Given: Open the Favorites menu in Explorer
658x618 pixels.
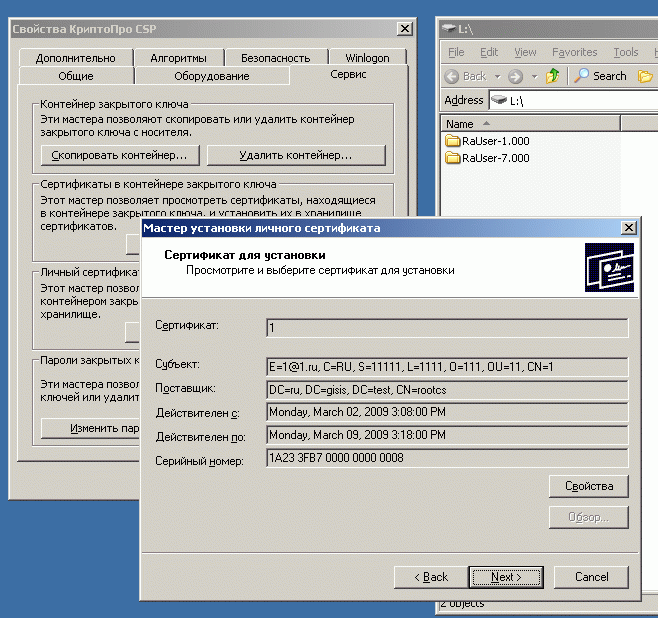Looking at the screenshot, I should coord(574,52).
